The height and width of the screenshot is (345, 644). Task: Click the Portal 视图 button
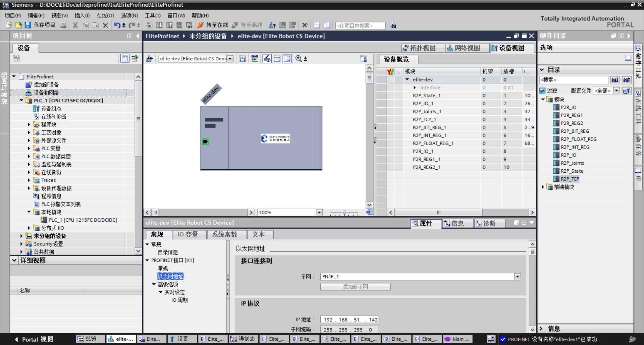34,339
